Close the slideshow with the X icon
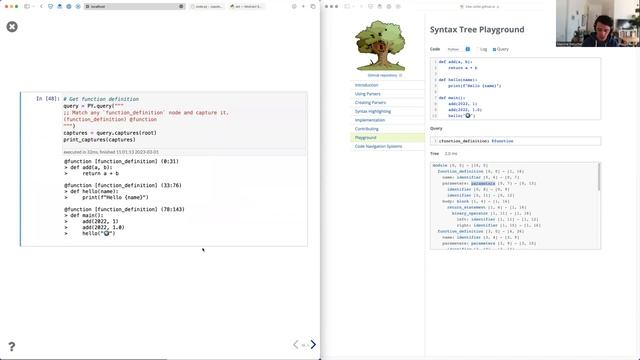 pos(12,27)
